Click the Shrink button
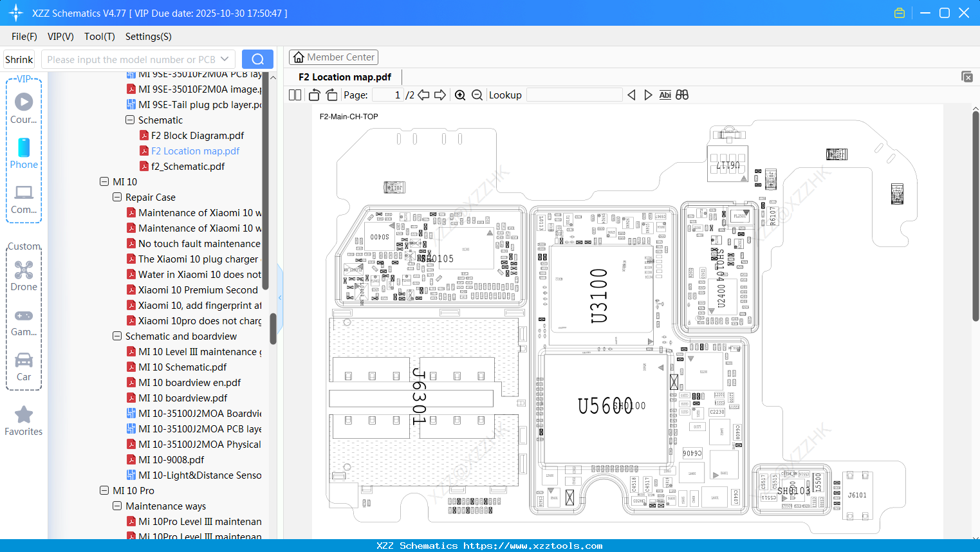This screenshot has width=980, height=552. coord(19,59)
